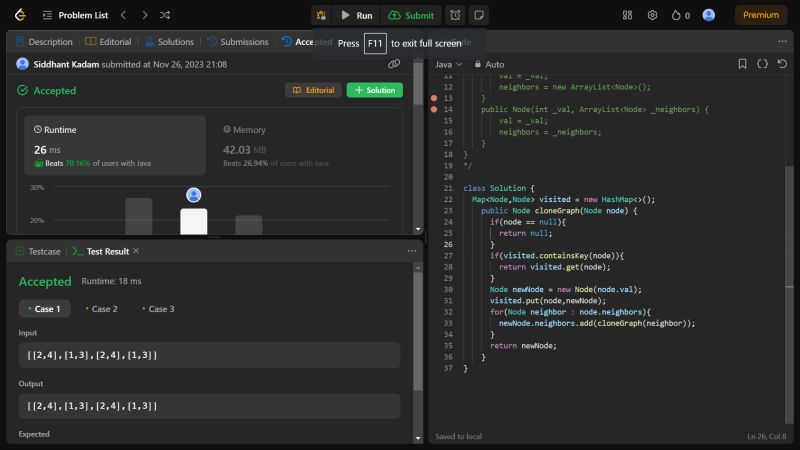Toggle breakpoint on line 13
Screen dimensions: 800x450
[433, 98]
